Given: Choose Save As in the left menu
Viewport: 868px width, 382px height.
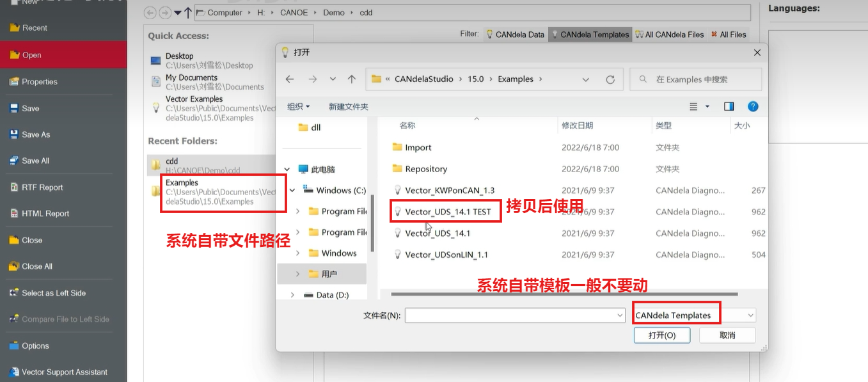Looking at the screenshot, I should coord(36,135).
